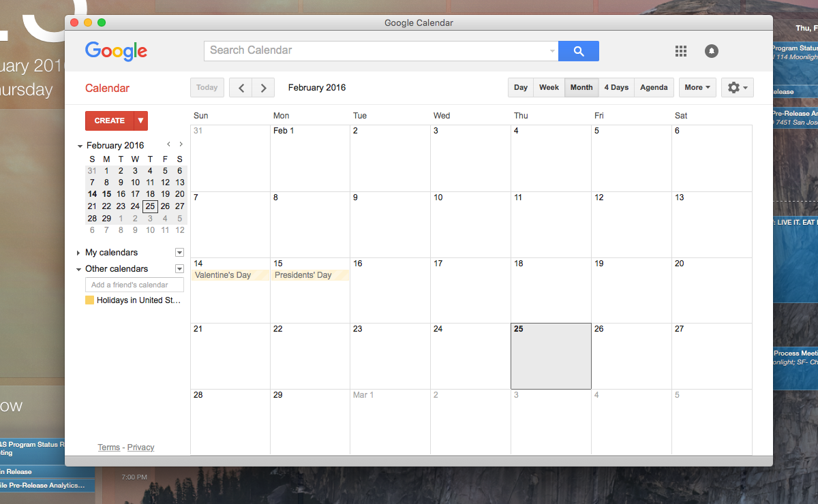The image size is (818, 504).
Task: Click mini calendar previous month arrow
Action: point(169,144)
